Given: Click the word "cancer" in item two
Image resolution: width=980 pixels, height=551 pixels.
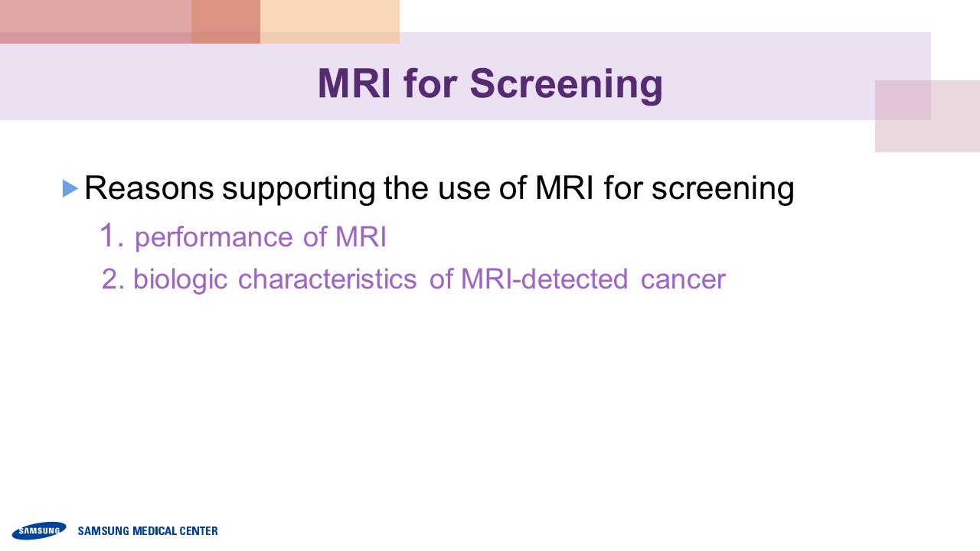Looking at the screenshot, I should click(683, 279).
